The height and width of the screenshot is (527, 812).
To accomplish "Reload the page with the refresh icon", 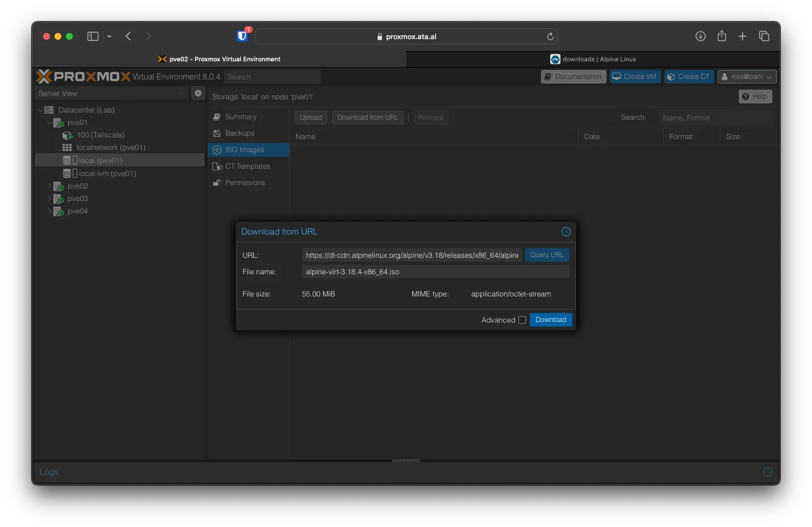I will point(550,36).
